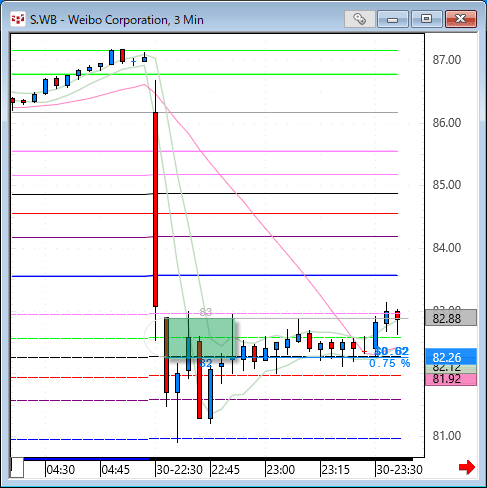487x488 pixels.
Task: Click the red scroll-right arrow
Action: 467,467
